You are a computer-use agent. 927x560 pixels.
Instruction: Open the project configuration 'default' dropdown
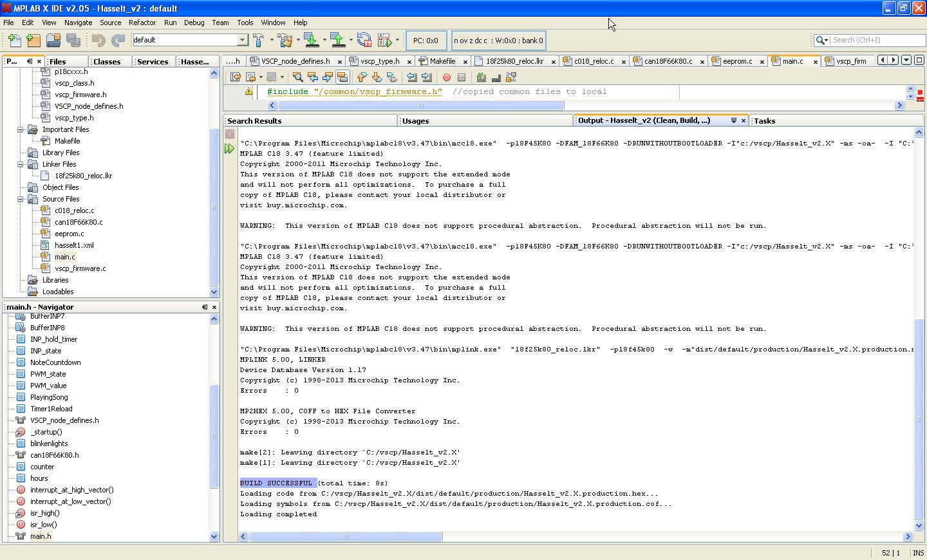click(x=242, y=40)
